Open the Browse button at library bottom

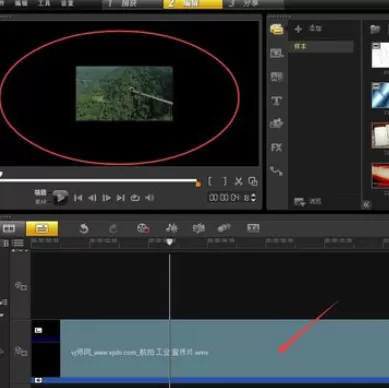tap(308, 201)
